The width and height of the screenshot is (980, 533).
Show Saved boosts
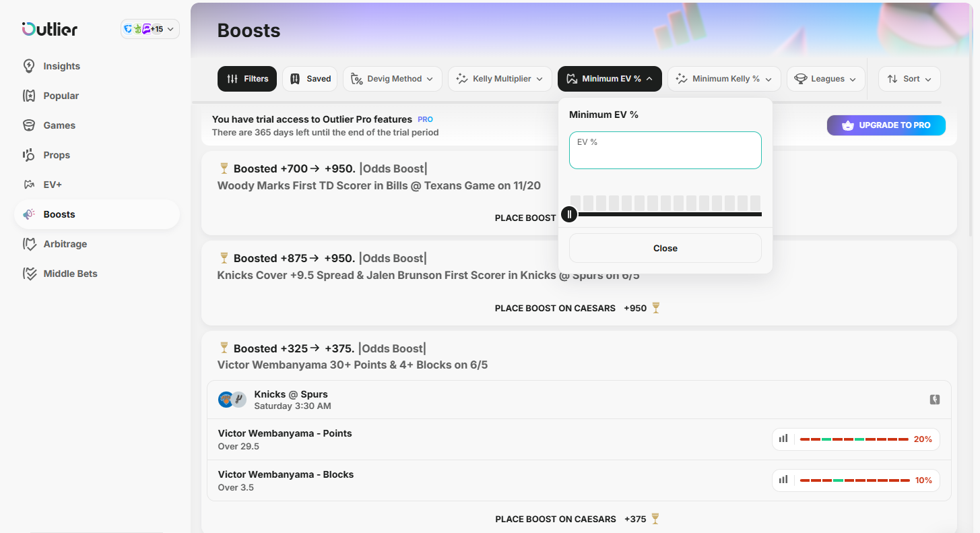(x=310, y=79)
